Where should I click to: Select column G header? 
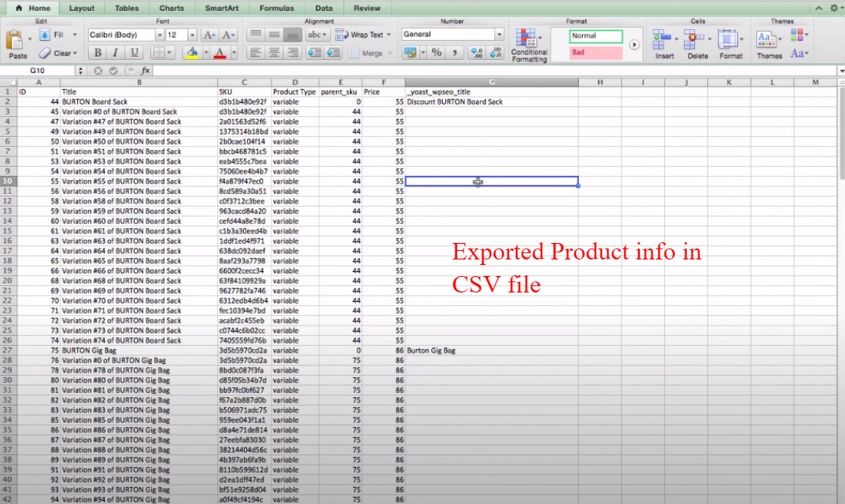tap(492, 83)
